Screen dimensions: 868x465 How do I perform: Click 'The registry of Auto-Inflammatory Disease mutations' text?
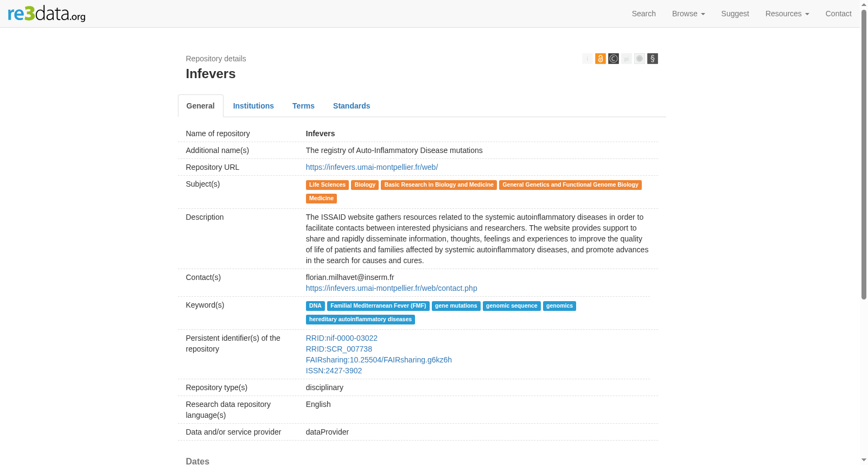click(394, 150)
